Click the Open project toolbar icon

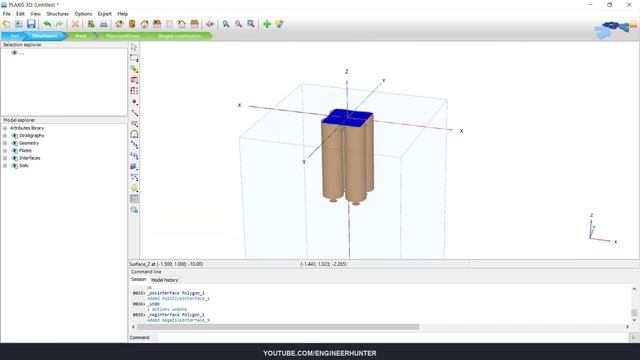19,24
